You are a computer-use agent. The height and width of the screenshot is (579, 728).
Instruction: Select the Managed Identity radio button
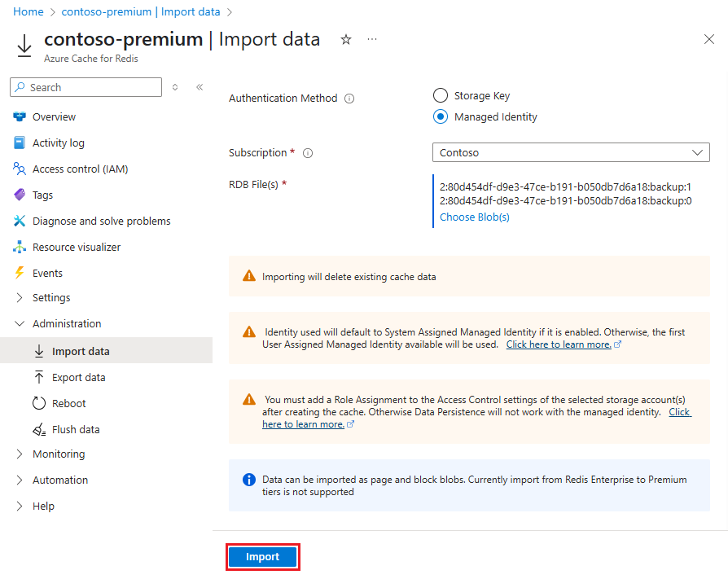[x=441, y=116]
